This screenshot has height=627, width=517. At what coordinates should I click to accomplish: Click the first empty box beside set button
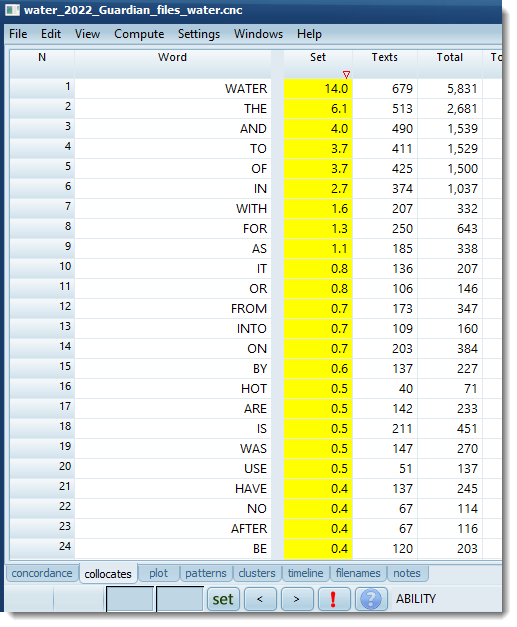[130, 599]
